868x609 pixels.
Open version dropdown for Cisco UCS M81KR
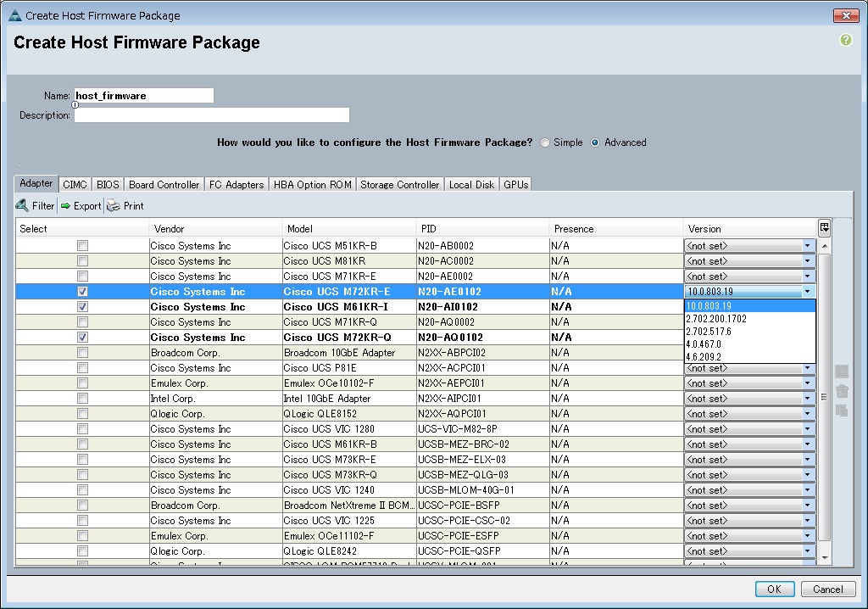[807, 261]
